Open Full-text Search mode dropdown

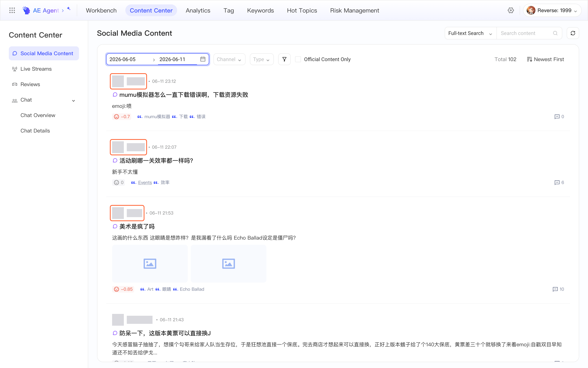click(x=470, y=33)
